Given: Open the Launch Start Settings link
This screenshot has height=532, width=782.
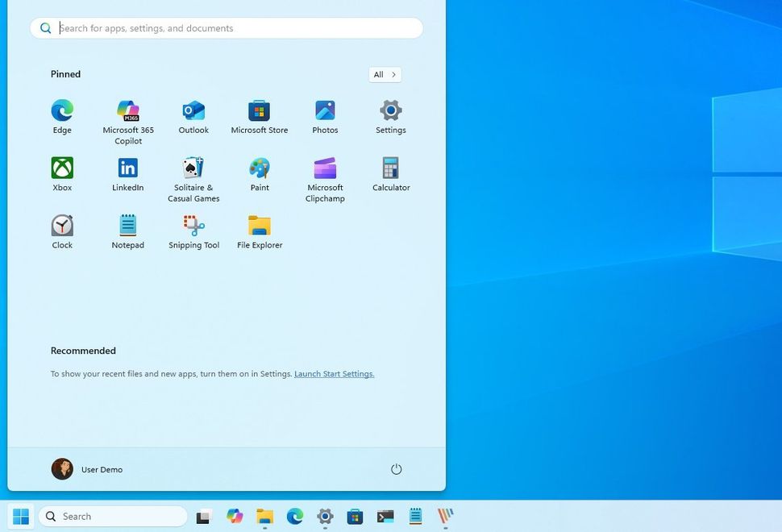Looking at the screenshot, I should coord(334,373).
